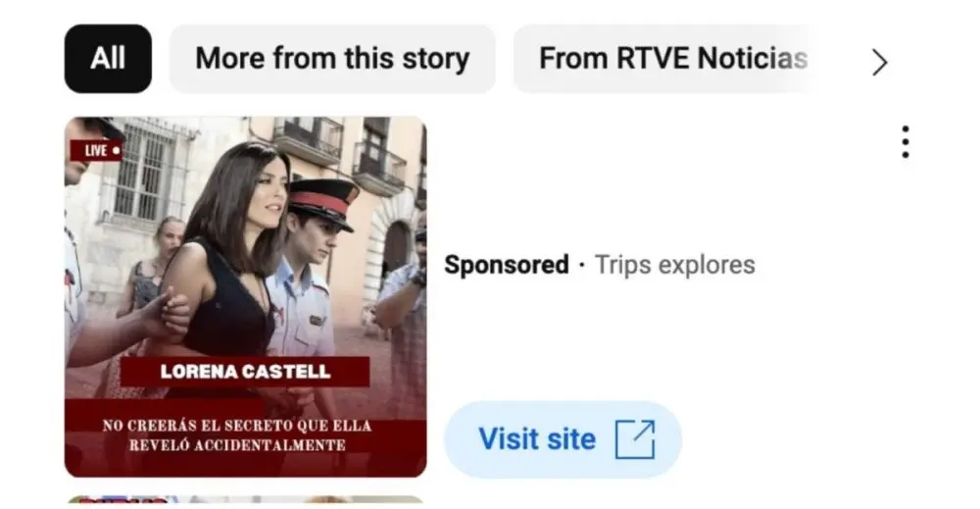Click the white dot beside LIVE text

pos(116,151)
